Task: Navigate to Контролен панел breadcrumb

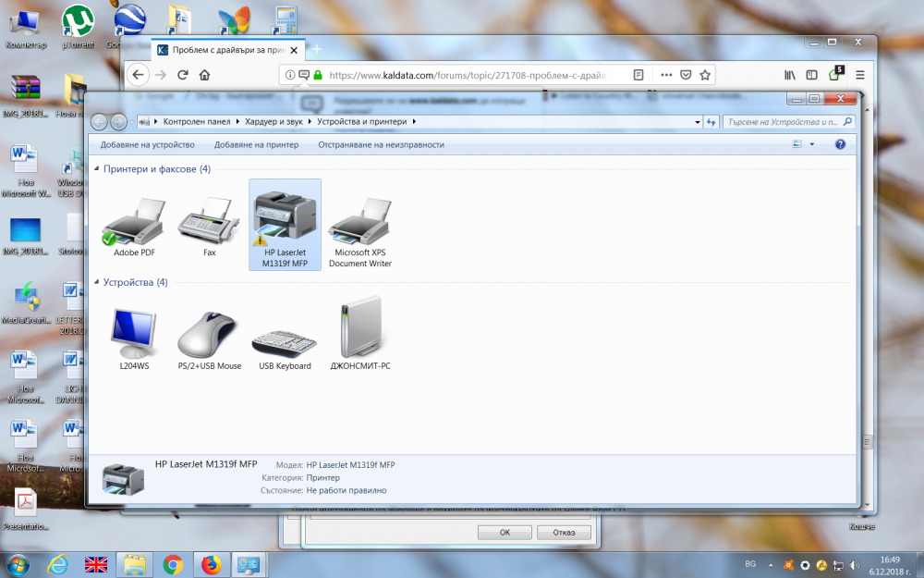Action: coord(197,121)
